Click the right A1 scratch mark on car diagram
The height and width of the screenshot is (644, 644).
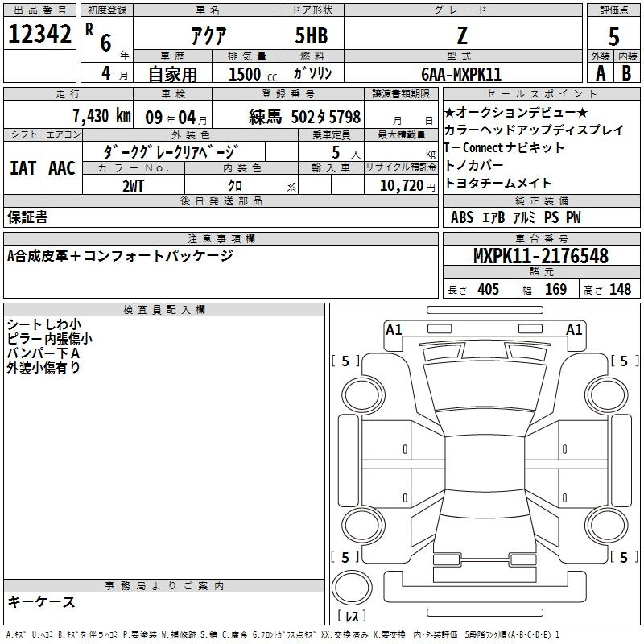[574, 329]
